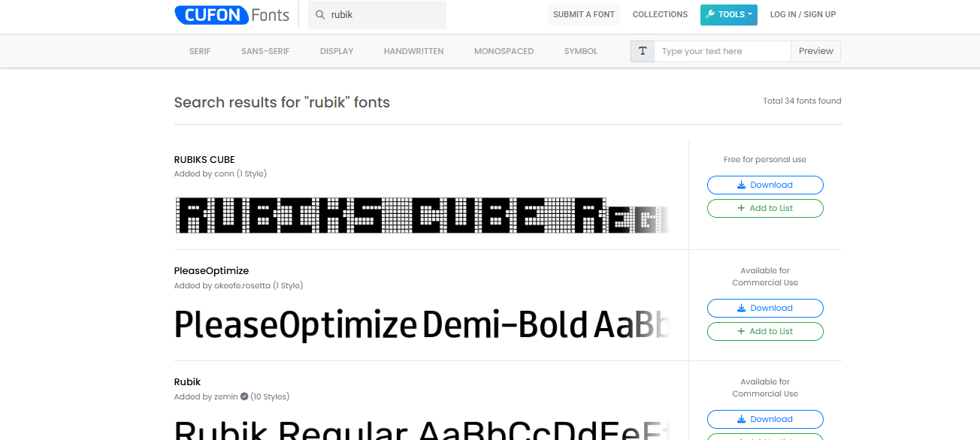Click the verified badge beside zemin
The height and width of the screenshot is (440, 980).
[244, 396]
